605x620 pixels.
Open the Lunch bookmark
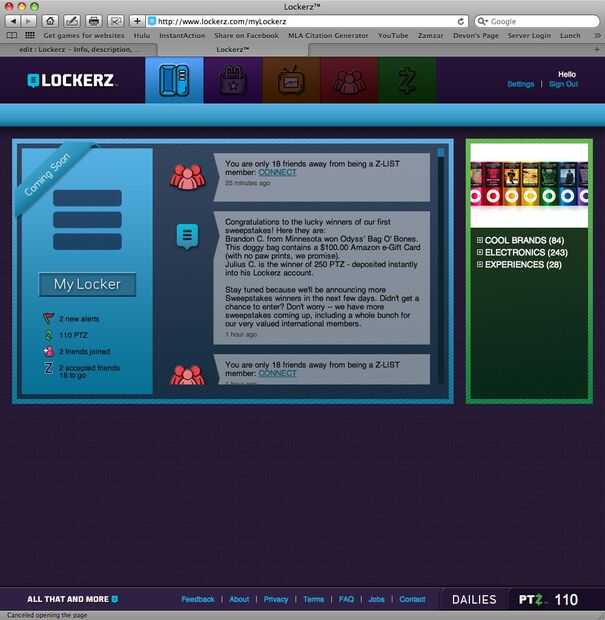(x=570, y=36)
